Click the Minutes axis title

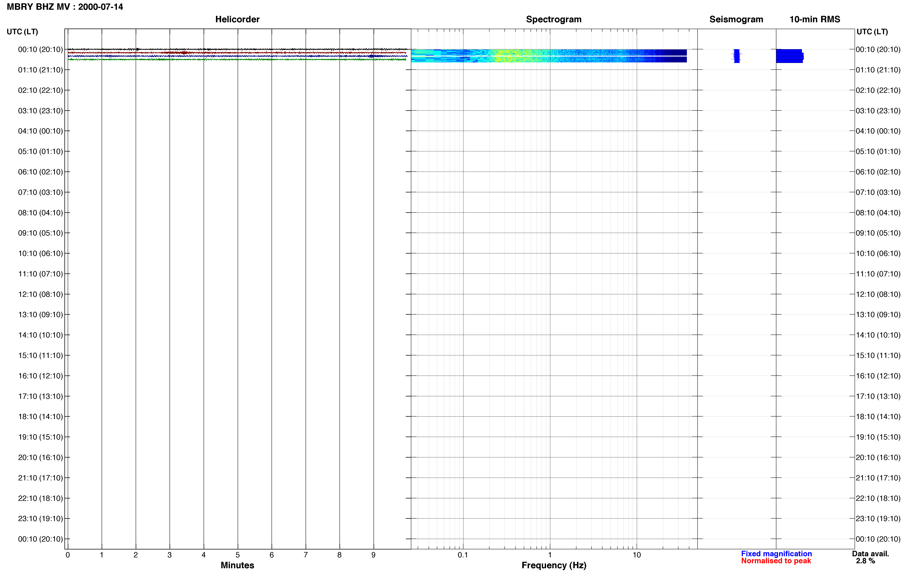click(x=237, y=565)
